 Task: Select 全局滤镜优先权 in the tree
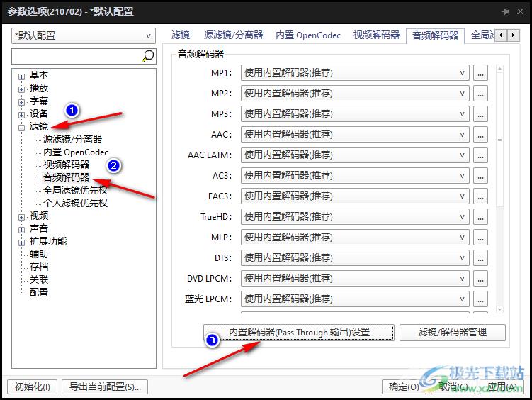[x=75, y=190]
